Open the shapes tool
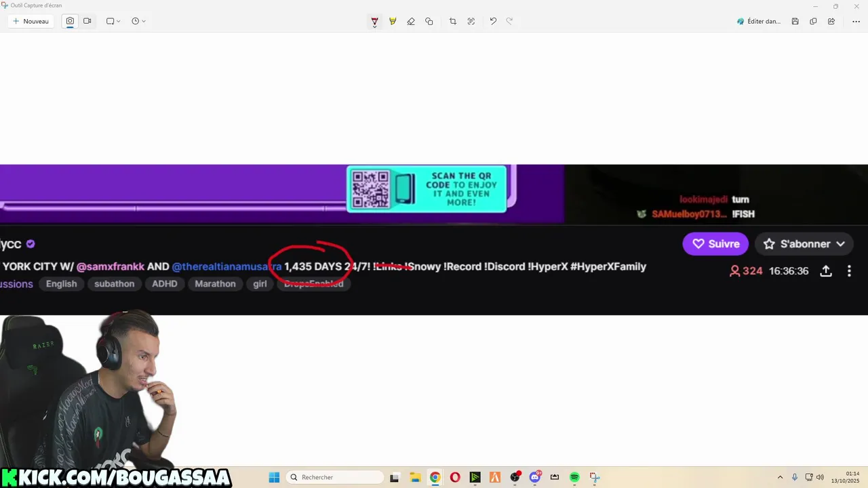The height and width of the screenshot is (488, 868). [429, 21]
